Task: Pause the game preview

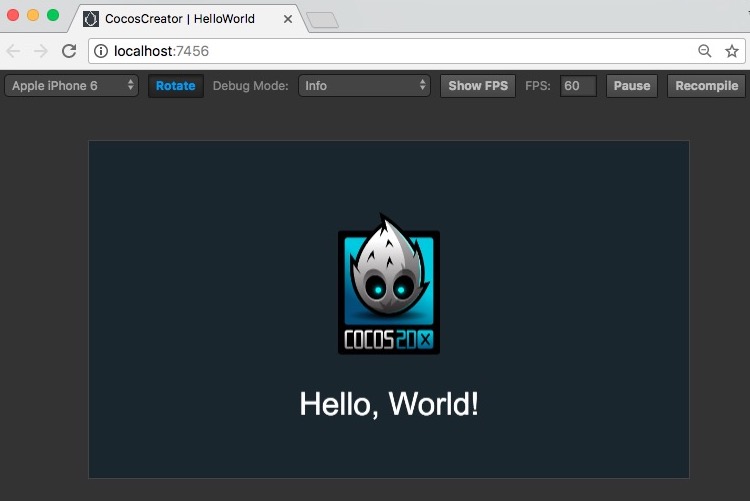Action: pos(632,86)
